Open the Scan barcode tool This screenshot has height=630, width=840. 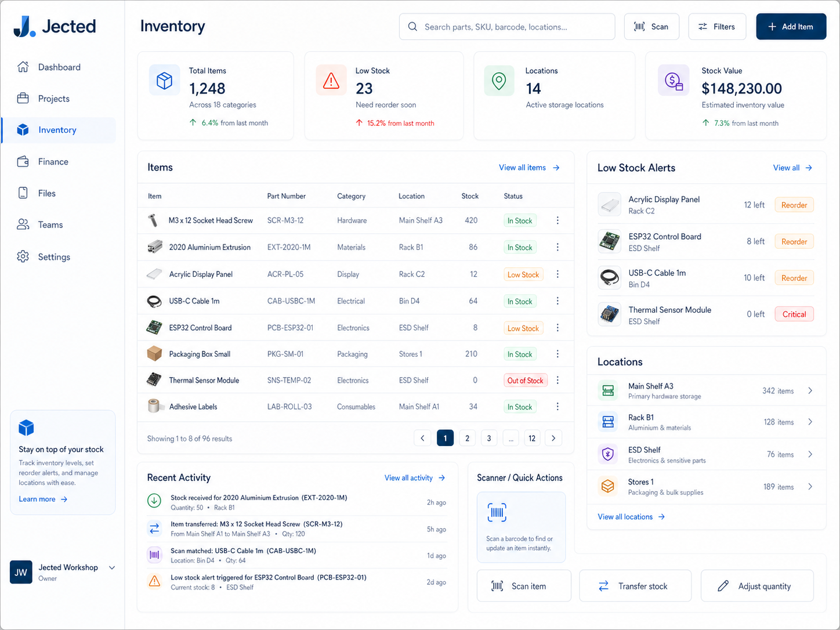651,26
